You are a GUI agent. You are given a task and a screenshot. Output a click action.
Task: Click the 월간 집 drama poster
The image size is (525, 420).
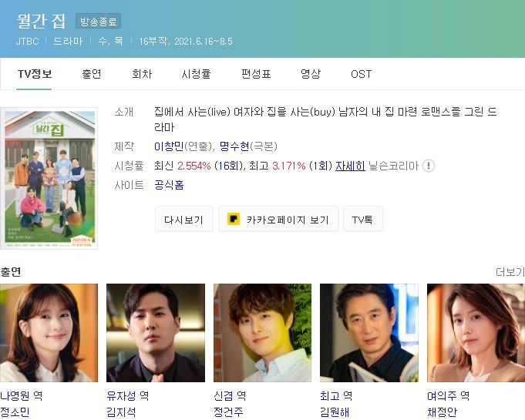(49, 178)
